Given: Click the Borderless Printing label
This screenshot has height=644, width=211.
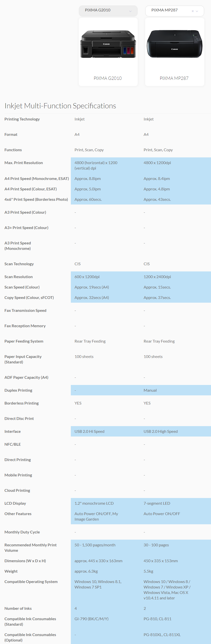Looking at the screenshot, I should click(x=22, y=403).
